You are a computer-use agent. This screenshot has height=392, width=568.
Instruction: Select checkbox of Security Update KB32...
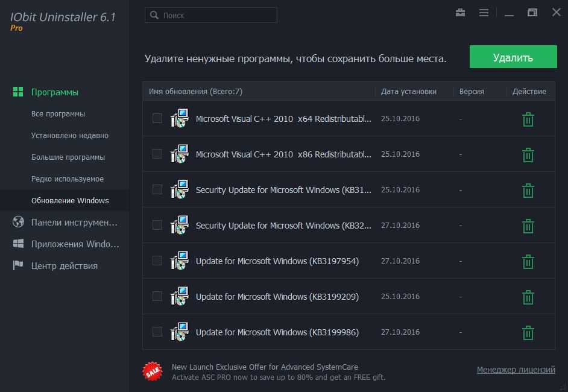pos(157,224)
